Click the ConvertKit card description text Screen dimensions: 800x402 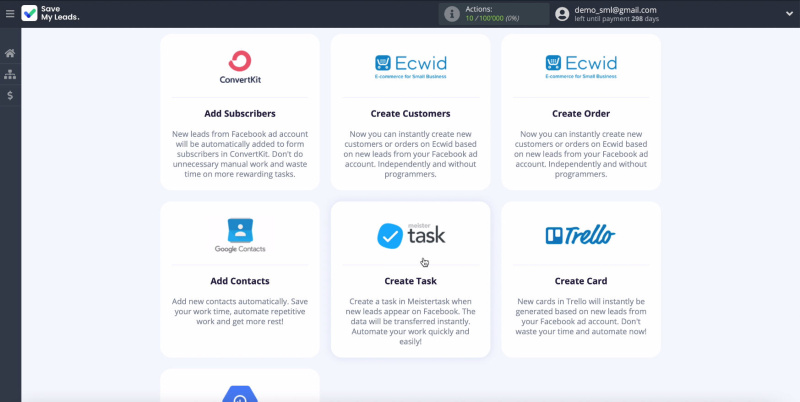click(x=240, y=154)
